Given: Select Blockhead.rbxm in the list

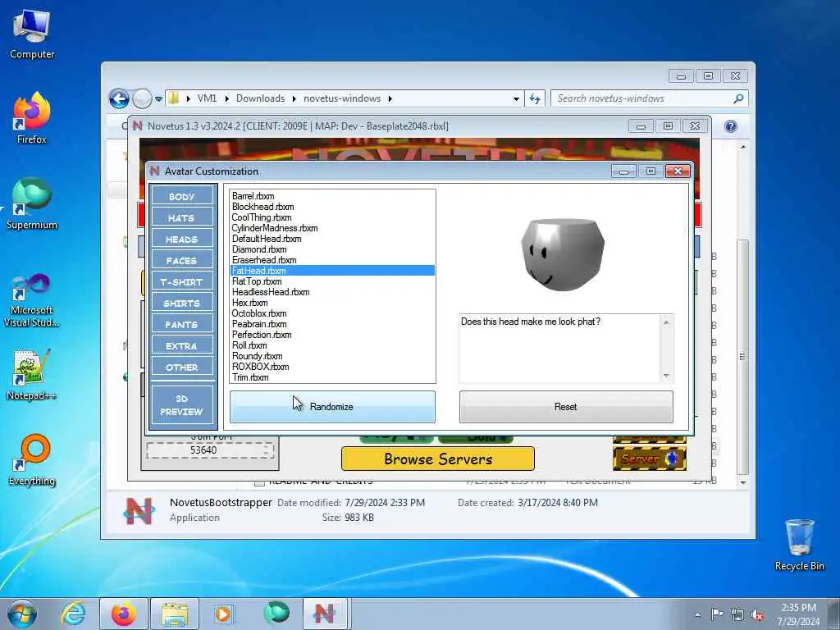Looking at the screenshot, I should (332, 207).
